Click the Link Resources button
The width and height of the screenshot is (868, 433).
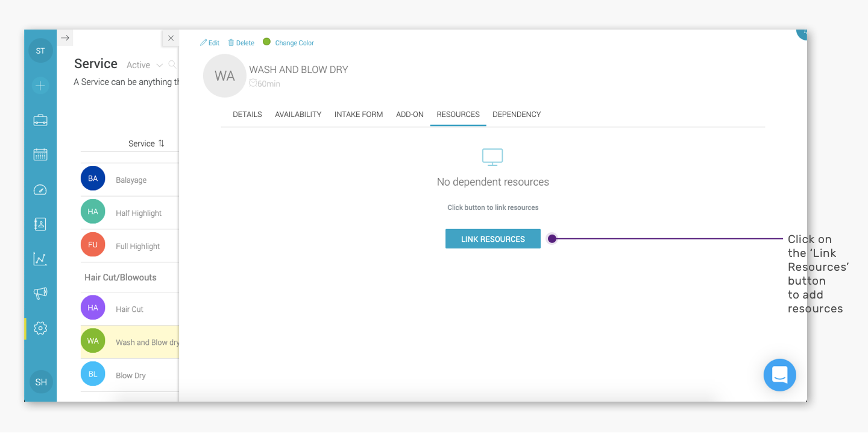pos(493,239)
